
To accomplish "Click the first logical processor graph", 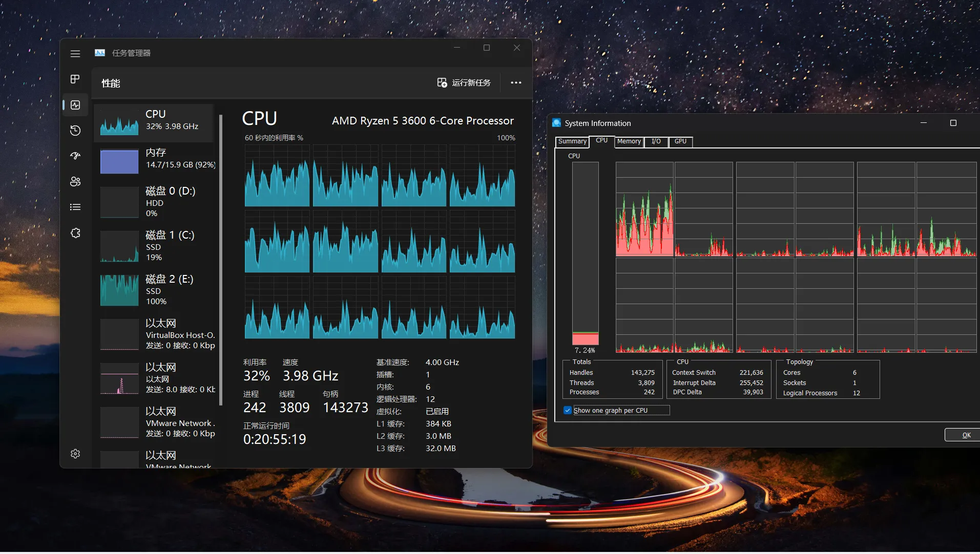I will [277, 176].
